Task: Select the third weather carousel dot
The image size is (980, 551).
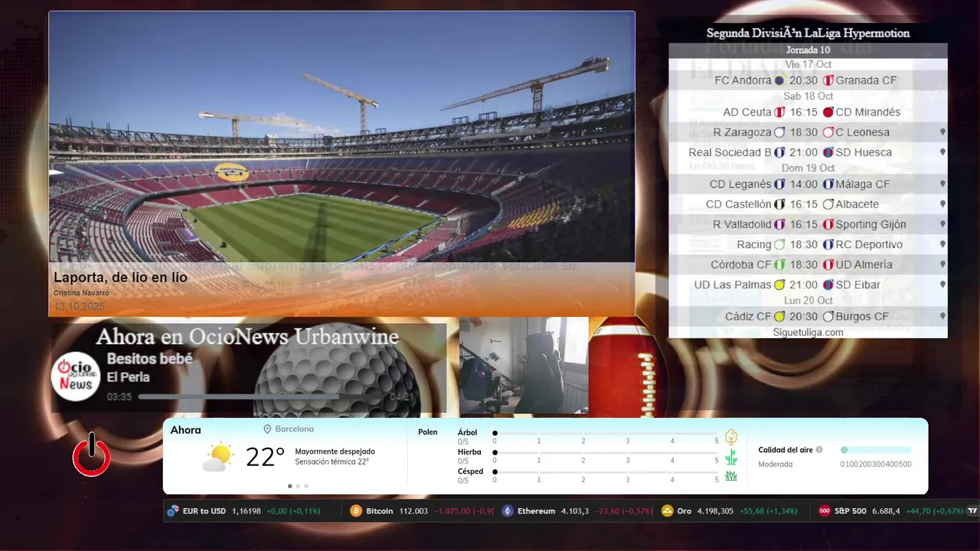Action: [306, 486]
